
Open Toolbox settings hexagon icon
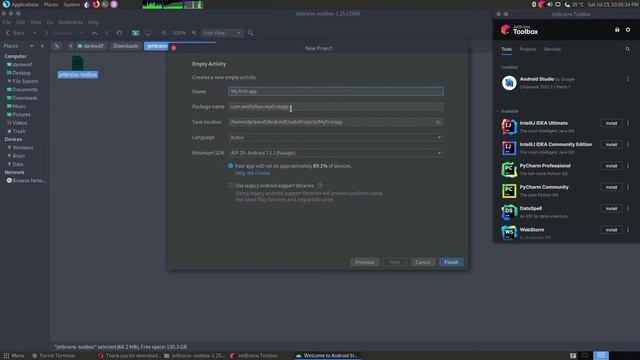click(628, 30)
